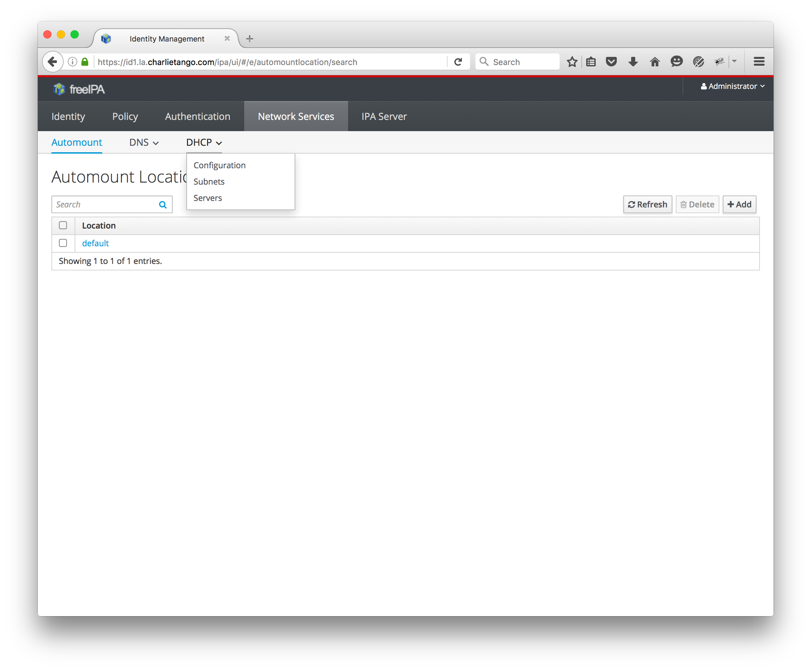Check the box for default location
The image size is (812, 671).
[63, 243]
